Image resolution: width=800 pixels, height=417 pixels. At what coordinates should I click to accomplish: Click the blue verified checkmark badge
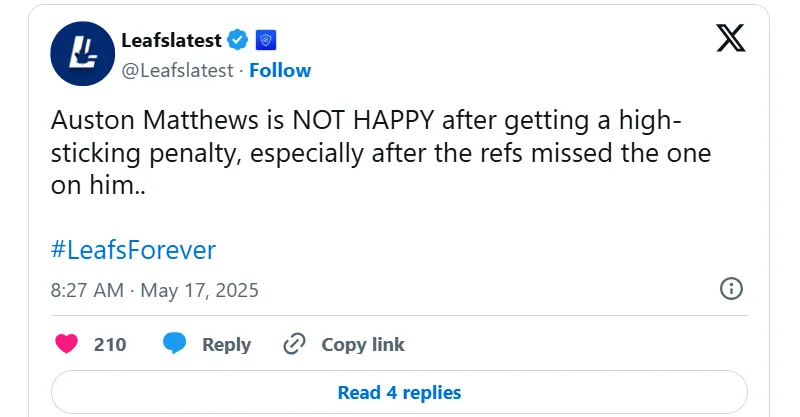(237, 40)
